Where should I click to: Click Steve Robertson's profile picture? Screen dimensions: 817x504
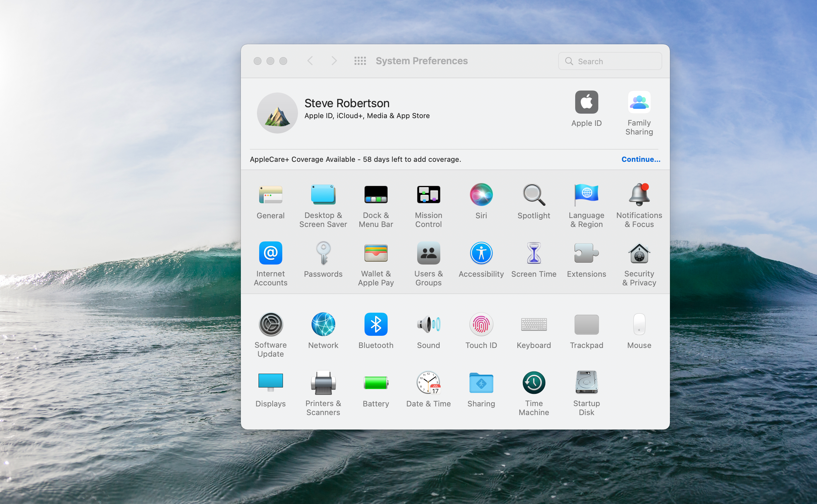point(277,113)
